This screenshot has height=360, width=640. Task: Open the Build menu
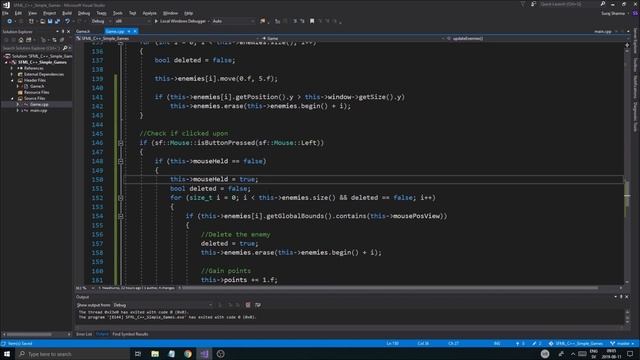[x=67, y=13]
